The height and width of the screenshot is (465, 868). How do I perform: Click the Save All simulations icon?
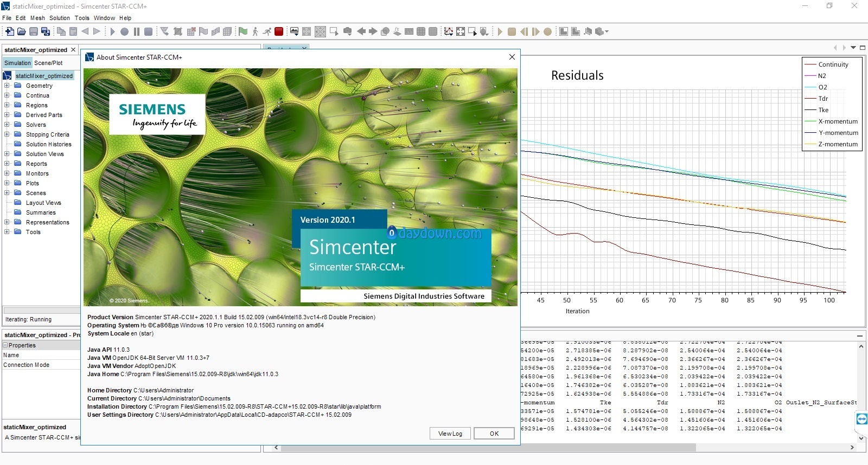coord(46,31)
